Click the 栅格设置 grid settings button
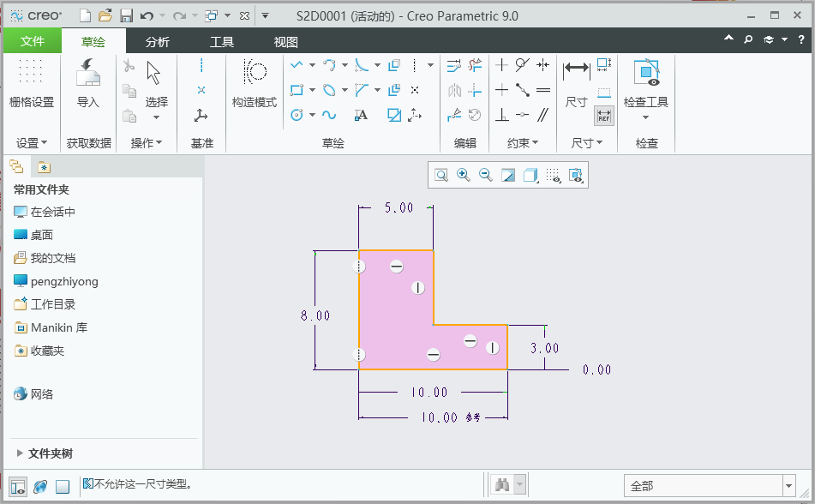 pos(31,83)
